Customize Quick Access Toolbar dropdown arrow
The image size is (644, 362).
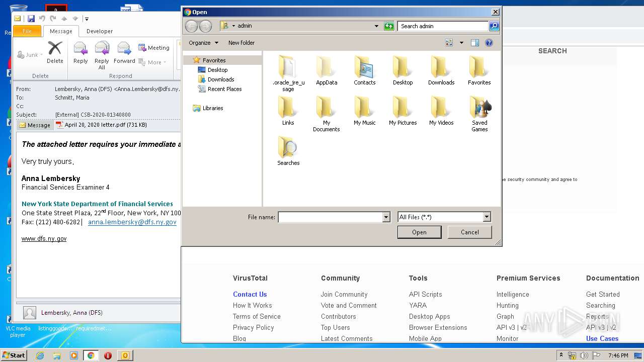pos(87,19)
